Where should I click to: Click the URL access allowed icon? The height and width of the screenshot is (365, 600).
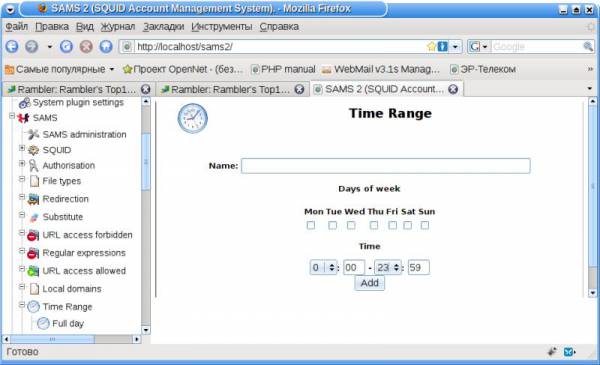tap(33, 271)
